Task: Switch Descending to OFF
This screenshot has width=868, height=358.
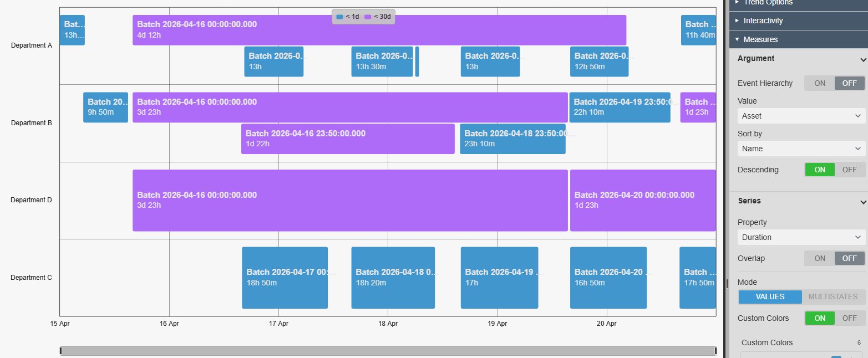Action: pyautogui.click(x=850, y=170)
